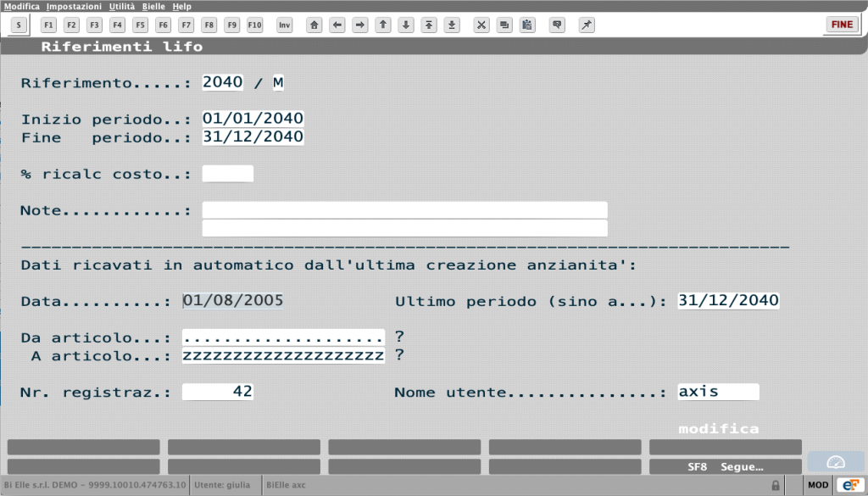Image resolution: width=868 pixels, height=496 pixels.
Task: Click the speech bubble help icon
Action: (558, 25)
